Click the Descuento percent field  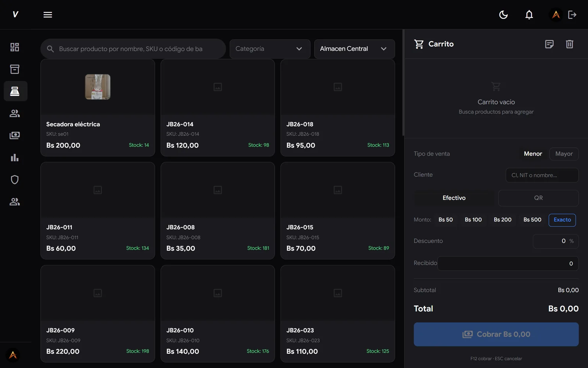coord(556,241)
